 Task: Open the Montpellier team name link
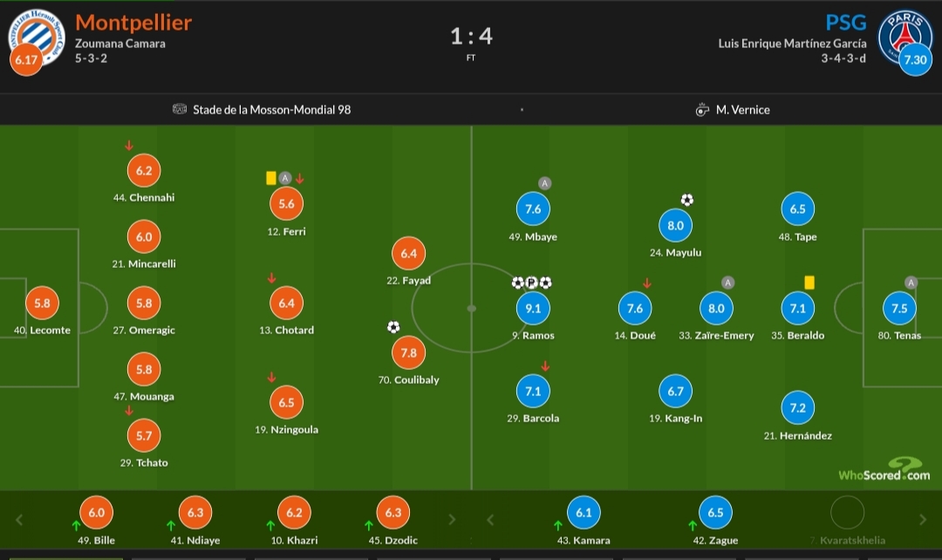(133, 23)
